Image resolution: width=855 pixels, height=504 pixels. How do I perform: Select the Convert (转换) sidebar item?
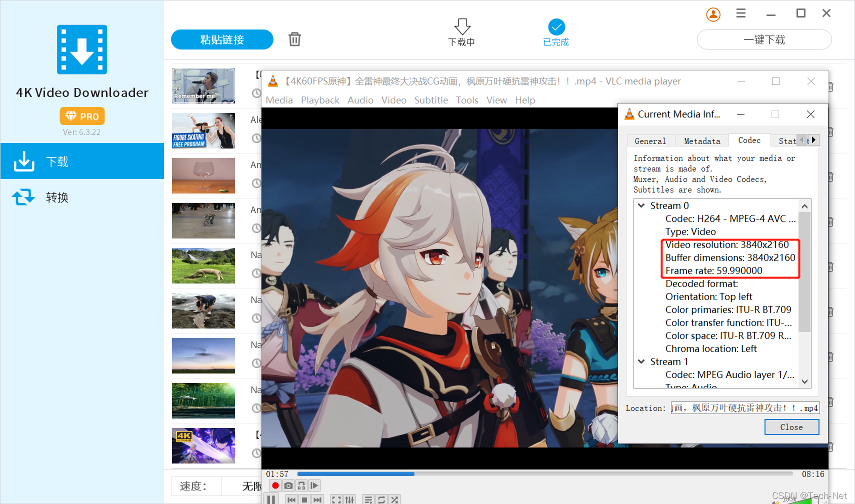pos(82,197)
